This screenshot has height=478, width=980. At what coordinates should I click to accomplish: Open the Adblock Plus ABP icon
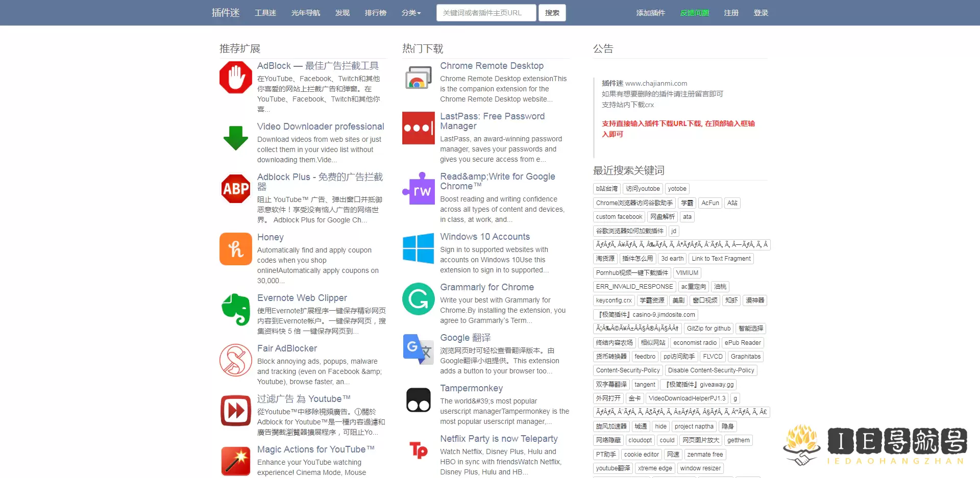(236, 189)
